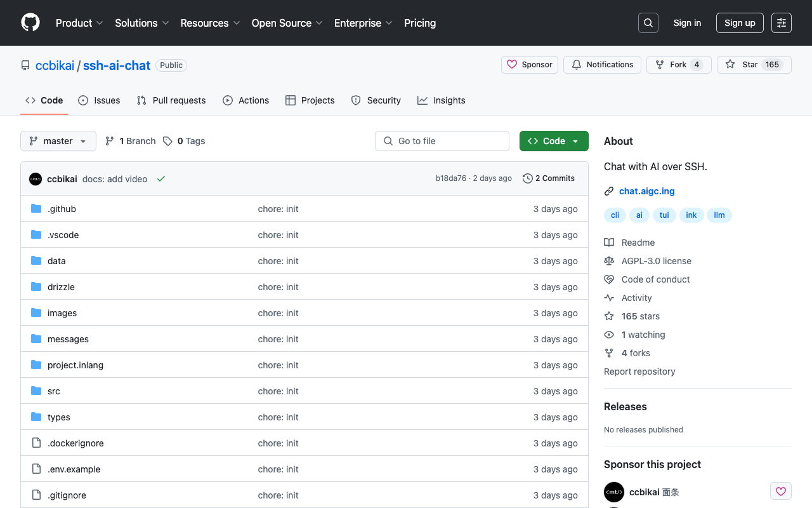Click the llm topic tag
Image resolution: width=812 pixels, height=508 pixels.
tap(719, 215)
